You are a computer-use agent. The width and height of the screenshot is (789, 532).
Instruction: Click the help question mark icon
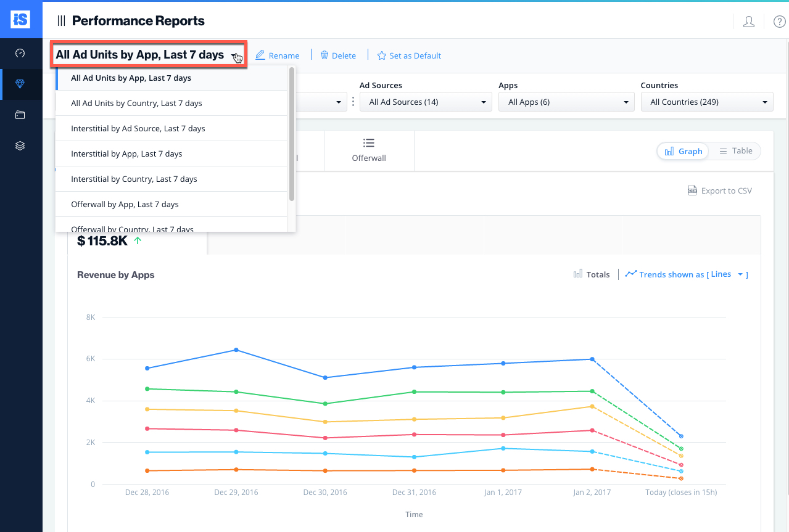pos(779,21)
